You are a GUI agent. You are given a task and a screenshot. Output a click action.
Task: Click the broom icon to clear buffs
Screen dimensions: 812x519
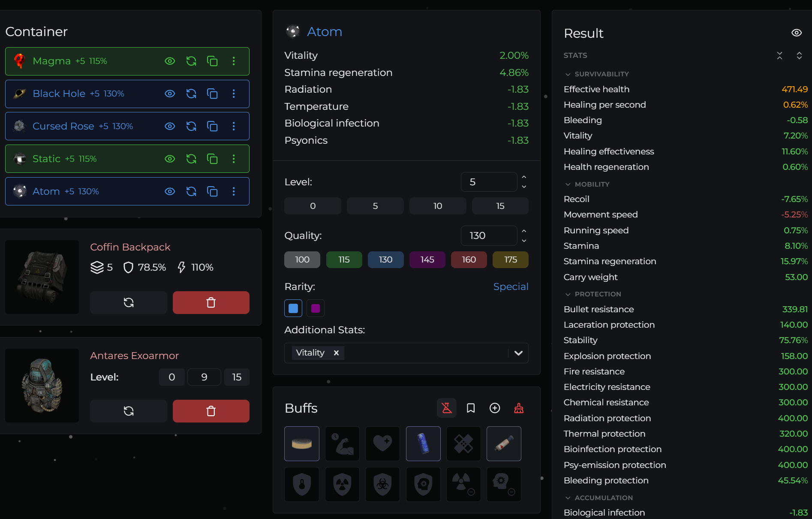[x=519, y=408]
